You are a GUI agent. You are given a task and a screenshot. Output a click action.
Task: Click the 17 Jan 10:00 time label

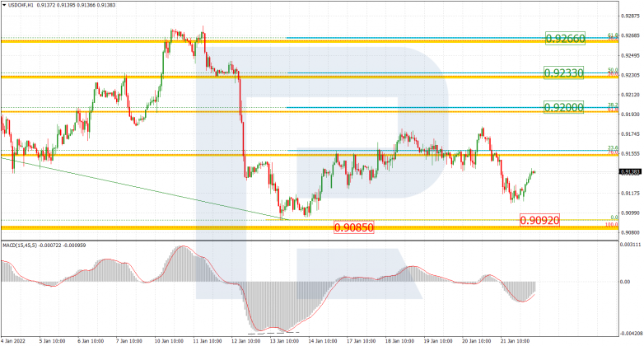pyautogui.click(x=362, y=341)
